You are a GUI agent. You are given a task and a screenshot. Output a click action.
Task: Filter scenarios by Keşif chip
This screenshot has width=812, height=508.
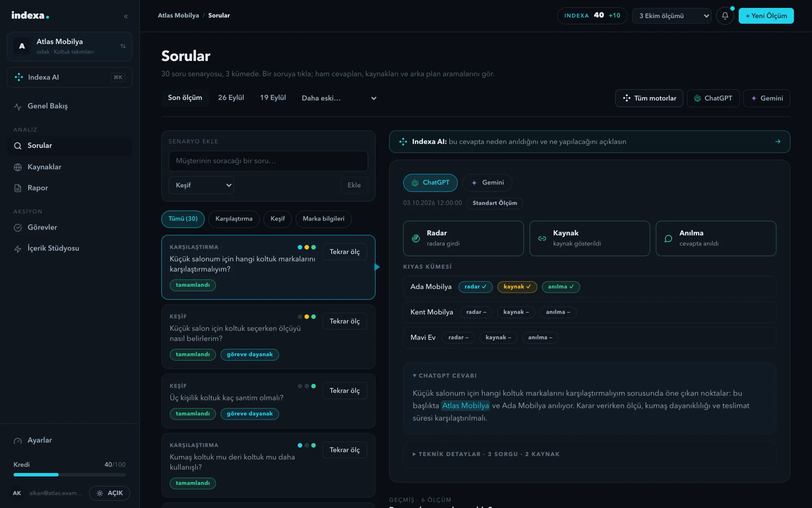(x=278, y=219)
